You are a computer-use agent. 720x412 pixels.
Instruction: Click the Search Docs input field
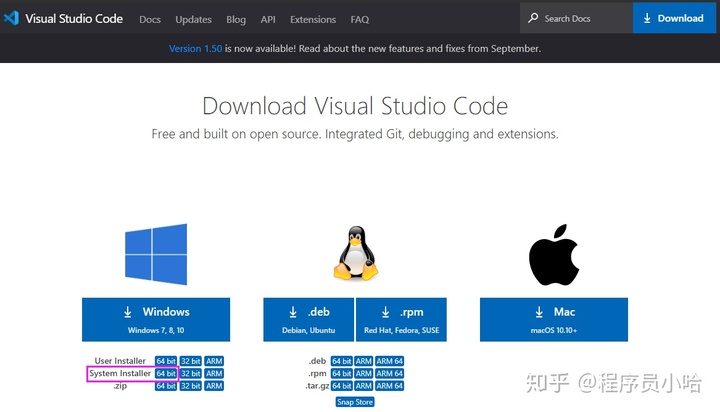point(576,18)
